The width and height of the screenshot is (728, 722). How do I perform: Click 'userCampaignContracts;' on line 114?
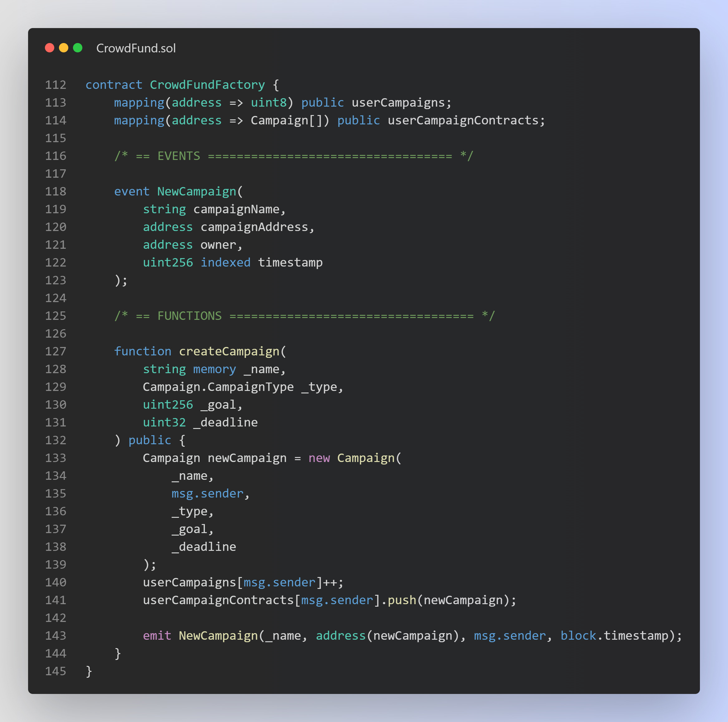[467, 120]
